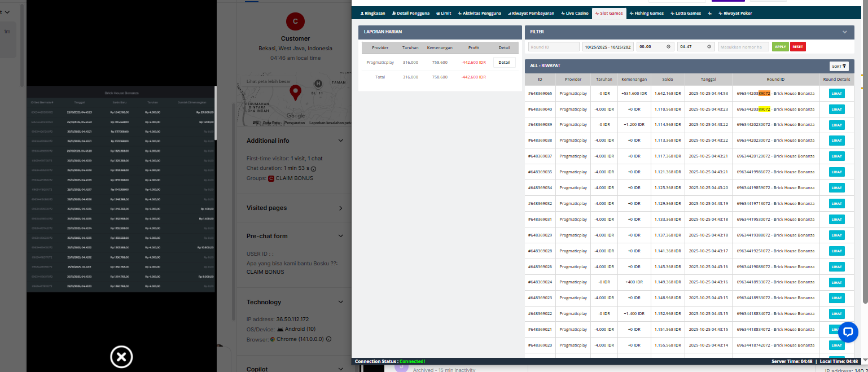Open the date range picker field
This screenshot has height=372, width=868.
point(608,47)
